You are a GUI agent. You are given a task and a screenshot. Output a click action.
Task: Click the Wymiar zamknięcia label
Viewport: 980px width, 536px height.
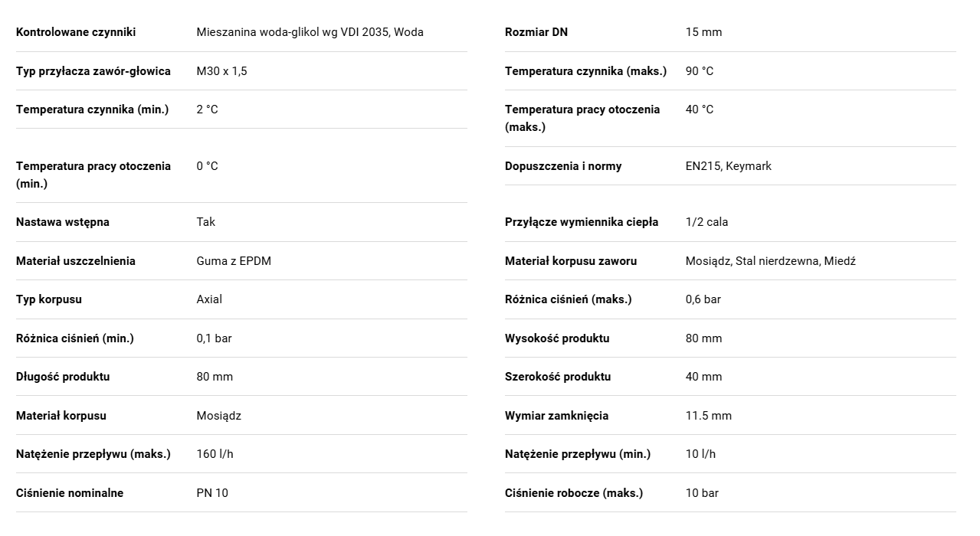click(557, 416)
